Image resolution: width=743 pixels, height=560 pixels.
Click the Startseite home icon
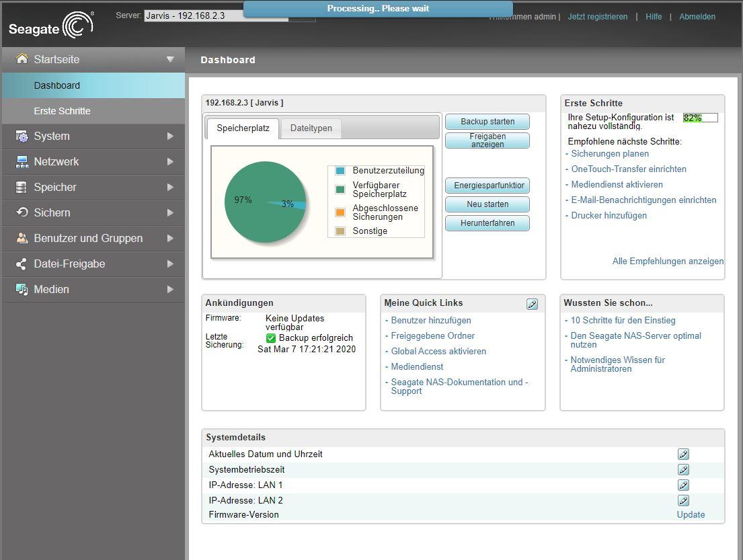(x=22, y=58)
